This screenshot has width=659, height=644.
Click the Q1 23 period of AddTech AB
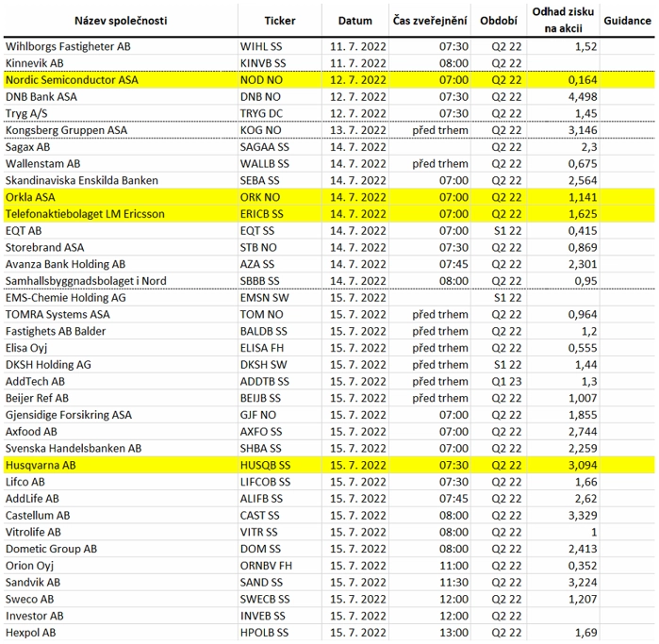pos(506,382)
